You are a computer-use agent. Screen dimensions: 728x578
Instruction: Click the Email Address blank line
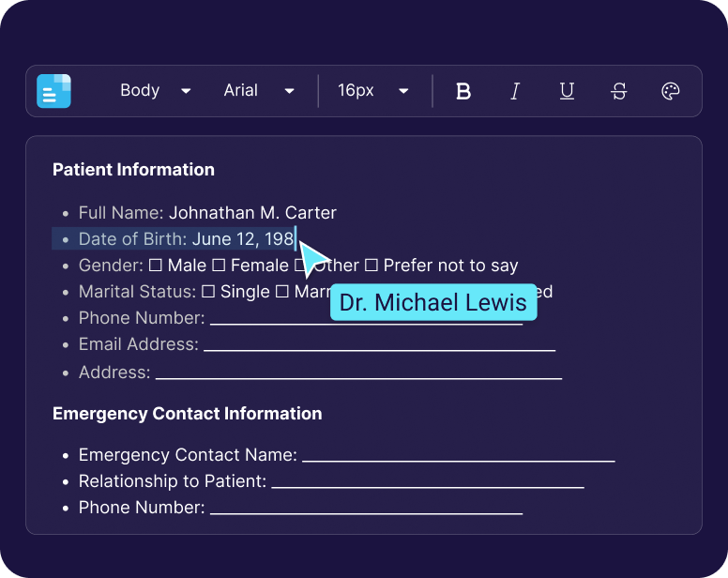pyautogui.click(x=379, y=346)
